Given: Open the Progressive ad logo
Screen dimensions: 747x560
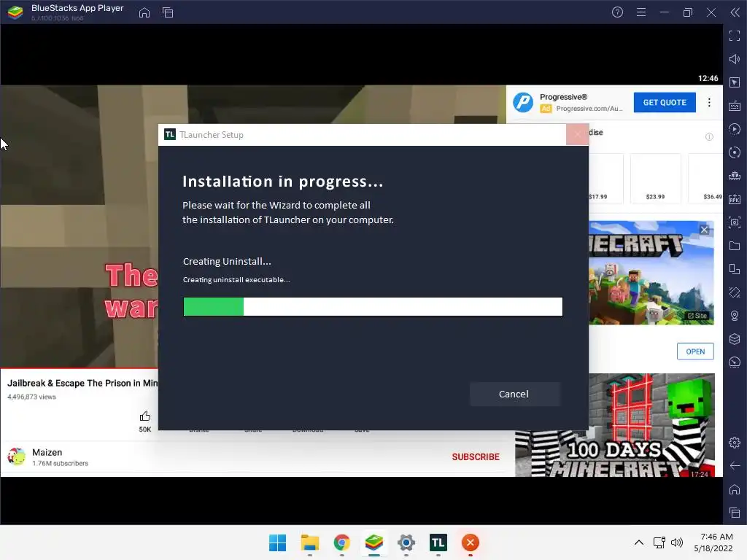Looking at the screenshot, I should point(522,102).
